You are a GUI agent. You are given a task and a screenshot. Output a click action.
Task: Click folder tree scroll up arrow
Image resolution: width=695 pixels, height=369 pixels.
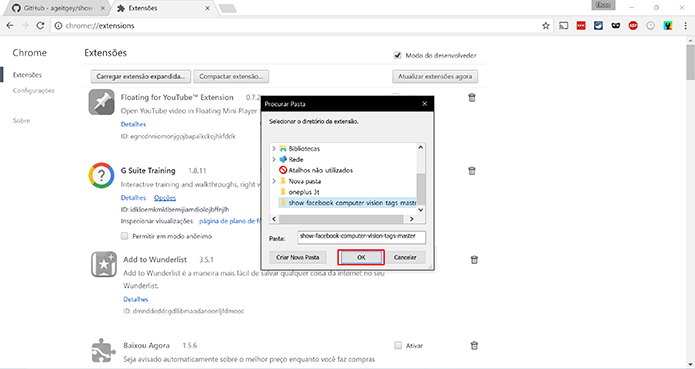(x=421, y=147)
